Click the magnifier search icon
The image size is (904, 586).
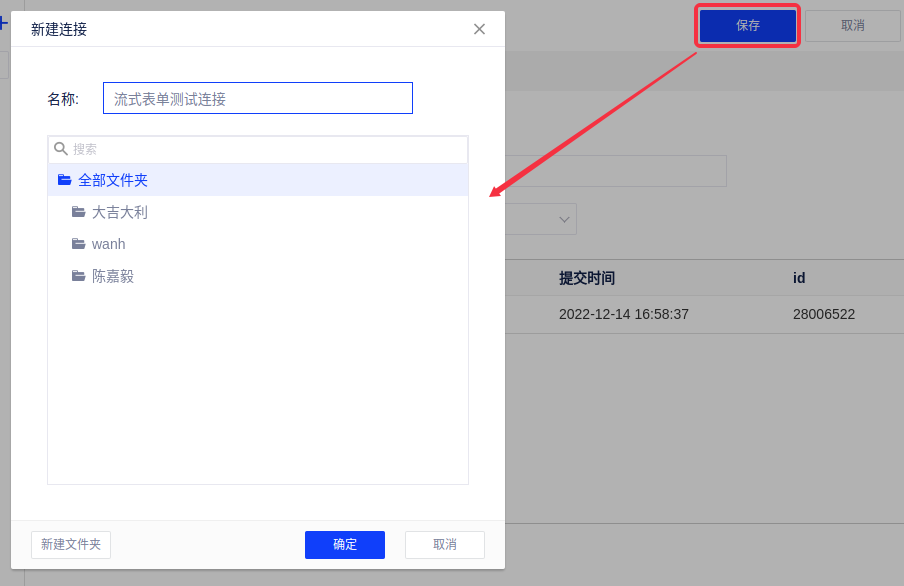pos(61,149)
